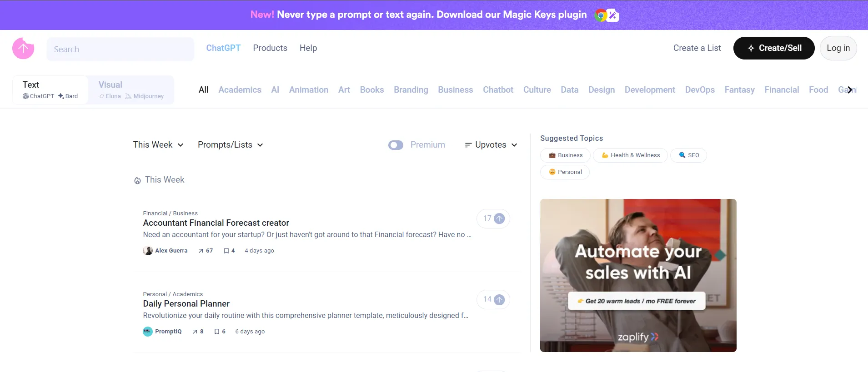Viewport: 868px width, 372px height.
Task: Select the Chatbot category
Action: (498, 90)
